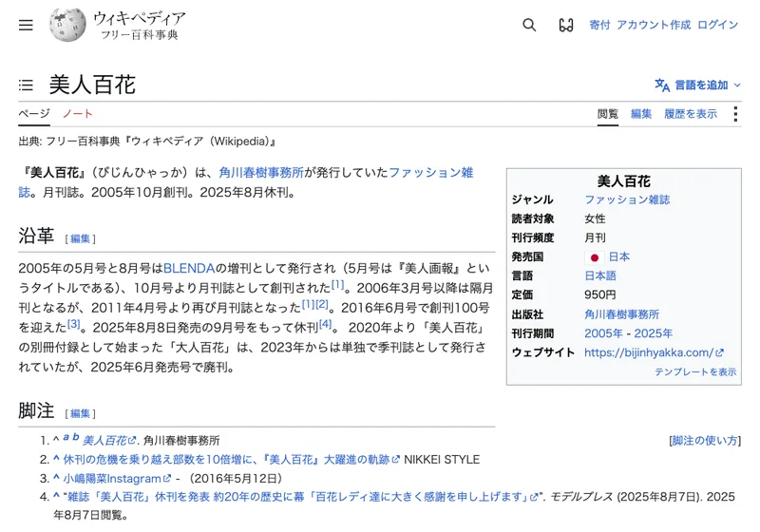Select the infobox value 女性
760x532 pixels.
pyautogui.click(x=596, y=219)
